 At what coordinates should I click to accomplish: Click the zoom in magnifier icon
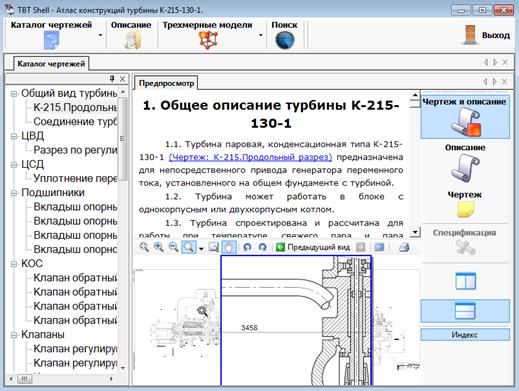coord(159,247)
